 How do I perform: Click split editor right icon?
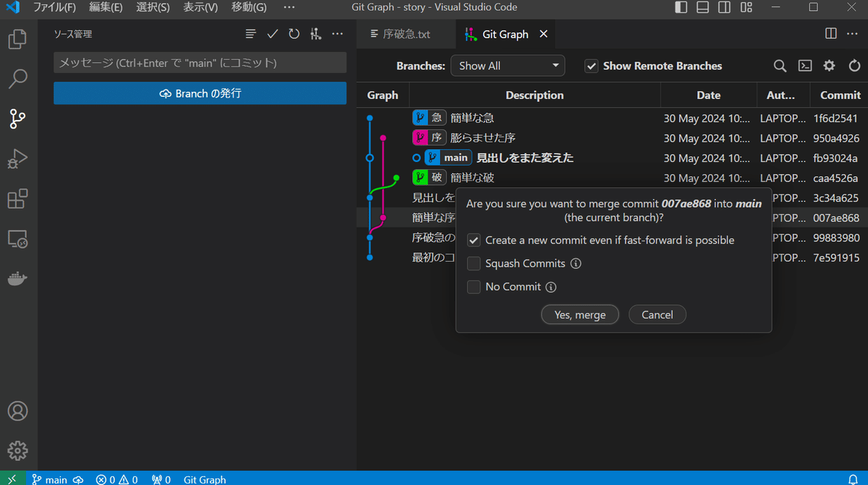[x=831, y=34]
